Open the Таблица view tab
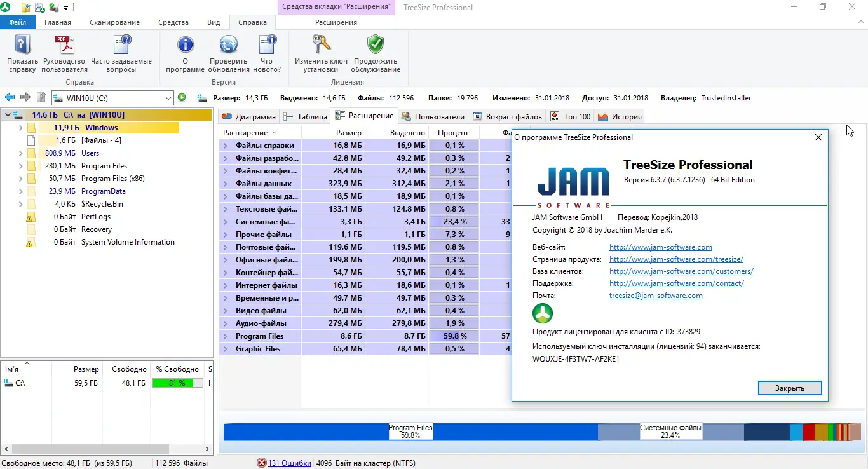 pos(305,116)
